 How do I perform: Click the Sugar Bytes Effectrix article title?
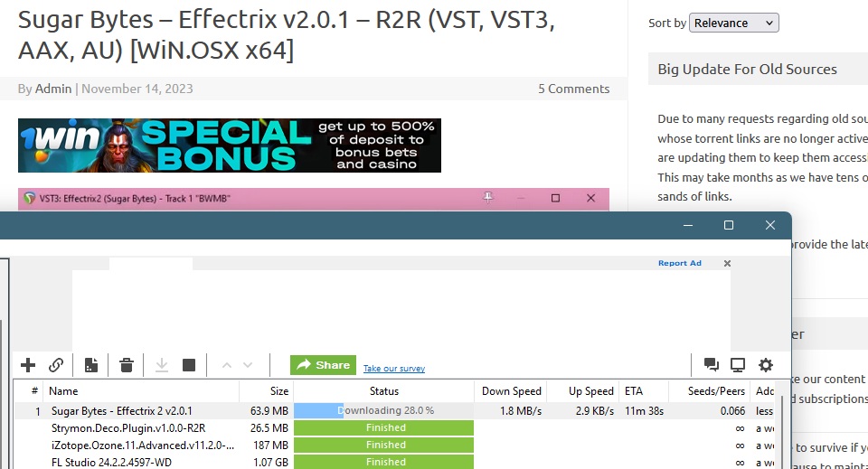pyautogui.click(x=286, y=35)
